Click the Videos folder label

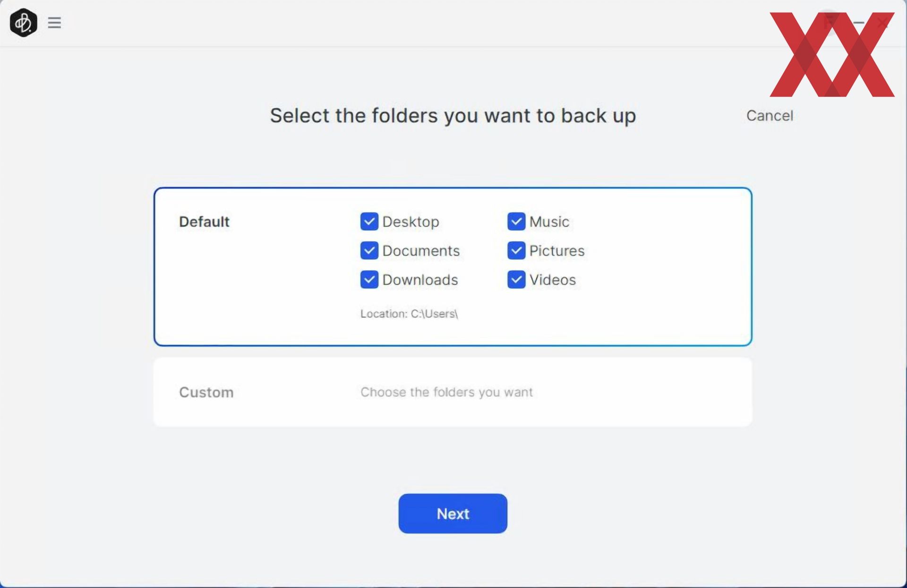pos(553,280)
